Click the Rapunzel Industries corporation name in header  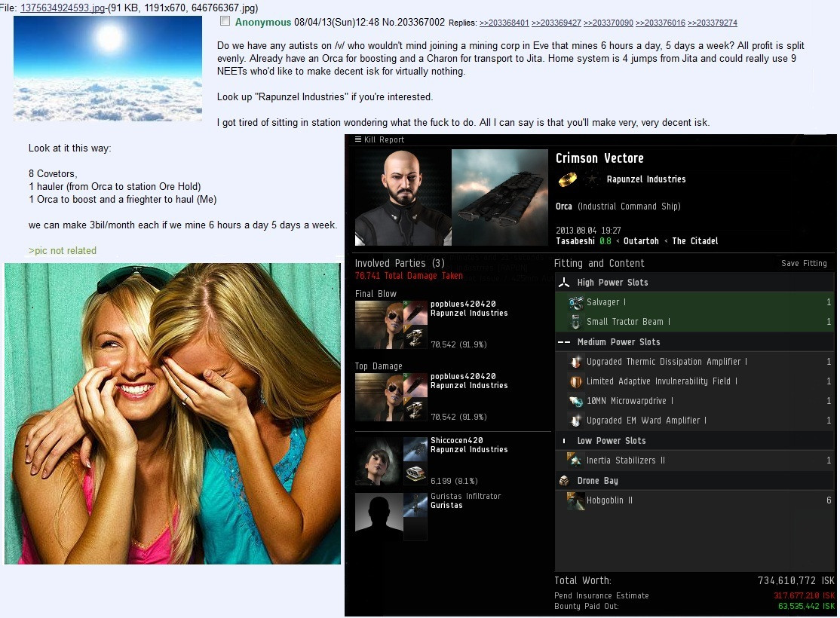pyautogui.click(x=646, y=179)
